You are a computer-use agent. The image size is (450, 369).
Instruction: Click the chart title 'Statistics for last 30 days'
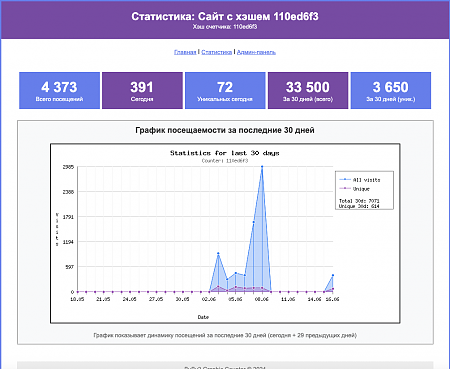coord(225,153)
